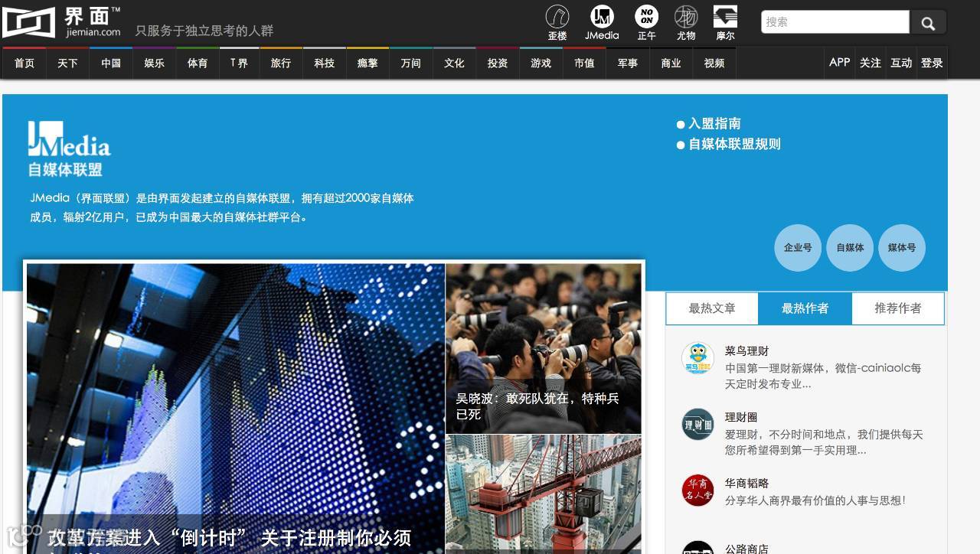Viewport: 980px width, 554px height.
Task: Click the JMedia 自媒体联盟 banner logo
Action: [70, 149]
